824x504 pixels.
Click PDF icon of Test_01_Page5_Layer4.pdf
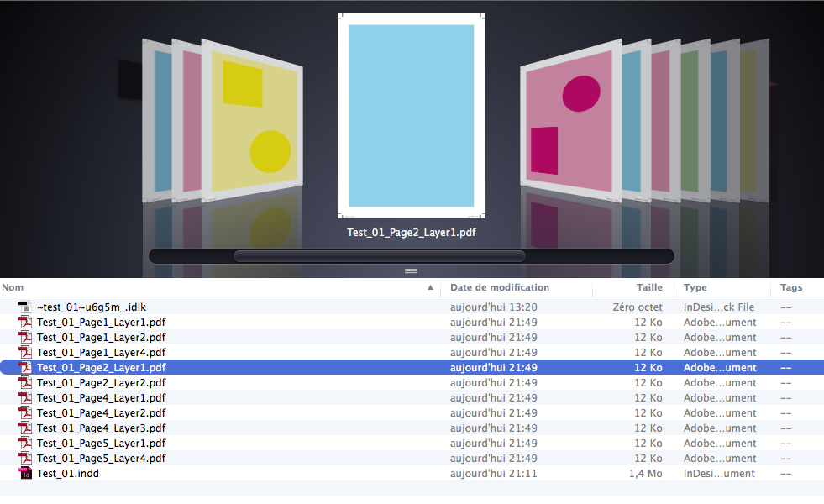tap(24, 459)
